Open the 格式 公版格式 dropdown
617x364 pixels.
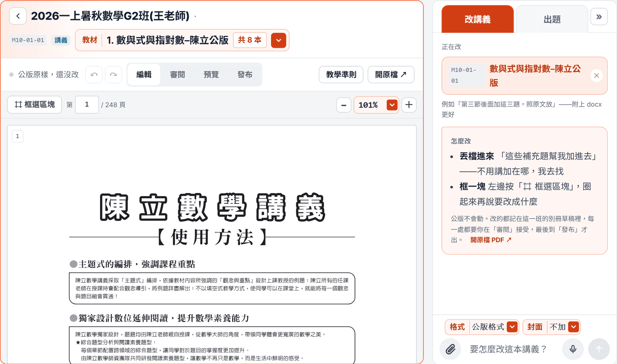pos(512,327)
